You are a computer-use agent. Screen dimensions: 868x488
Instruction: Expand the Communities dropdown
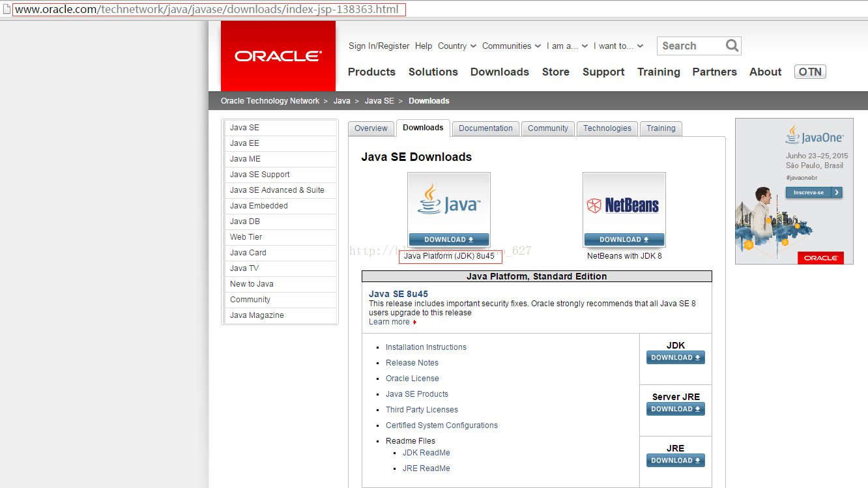point(512,46)
